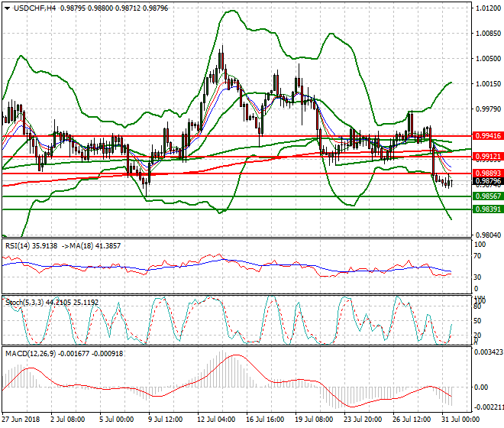Click the 1.00850 price scale value

tap(488, 34)
